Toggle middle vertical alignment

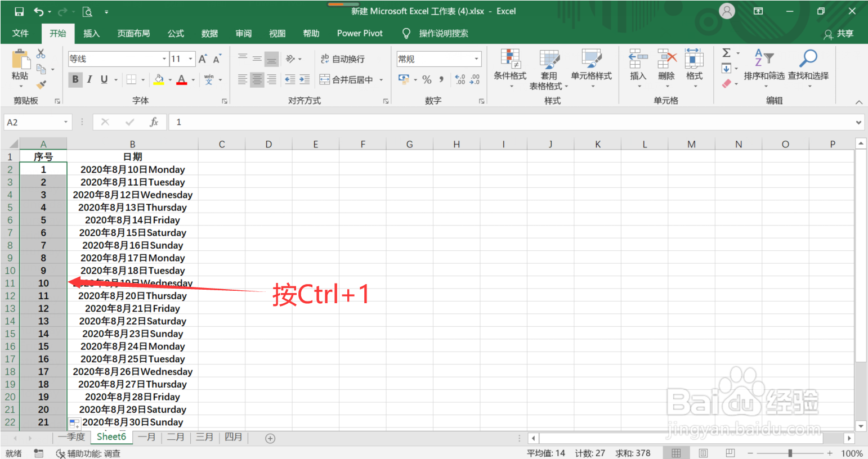[x=257, y=58]
